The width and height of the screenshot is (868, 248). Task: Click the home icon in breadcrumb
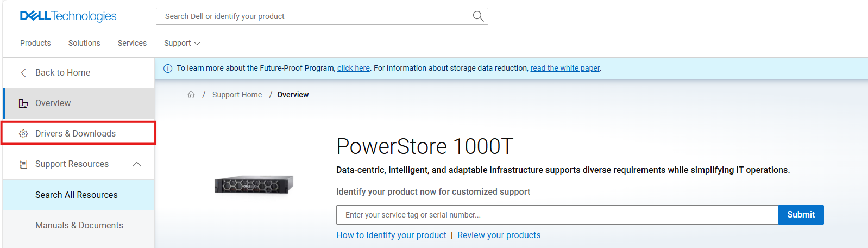click(191, 95)
